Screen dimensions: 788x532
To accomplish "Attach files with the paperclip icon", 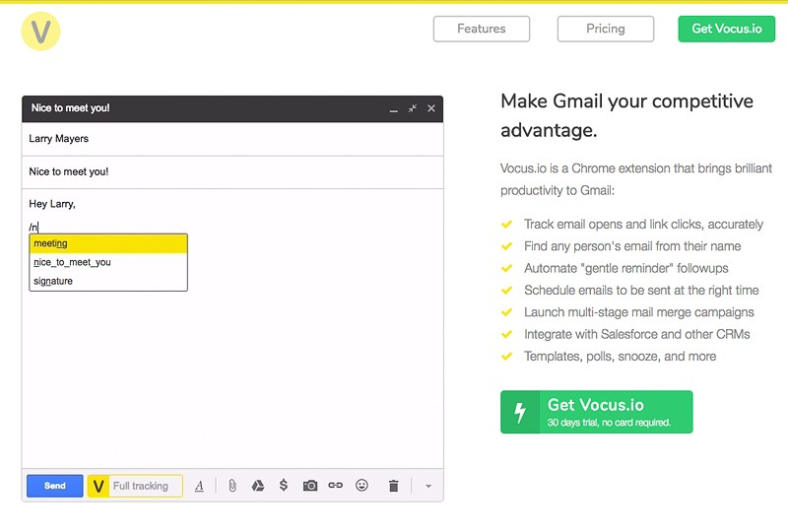I will [x=232, y=486].
